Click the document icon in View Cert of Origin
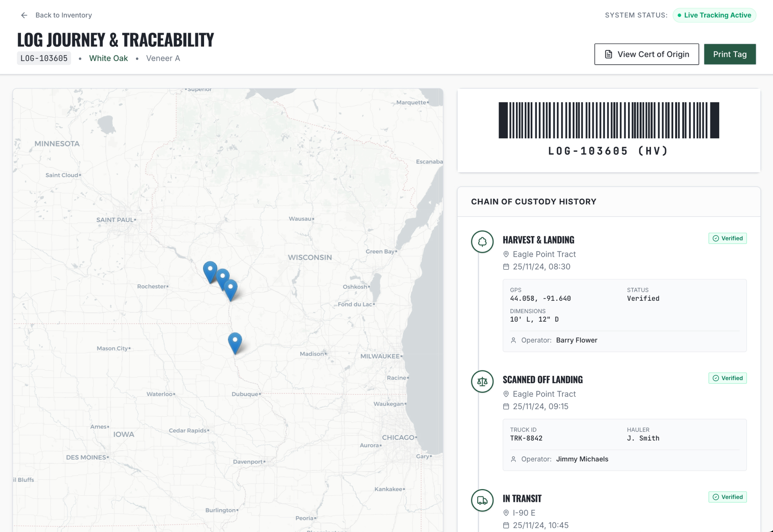This screenshot has width=773, height=532. 608,54
